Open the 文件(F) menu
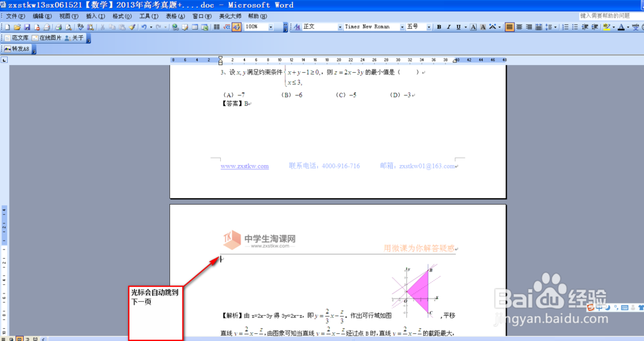The height and width of the screenshot is (341, 644). coord(15,16)
